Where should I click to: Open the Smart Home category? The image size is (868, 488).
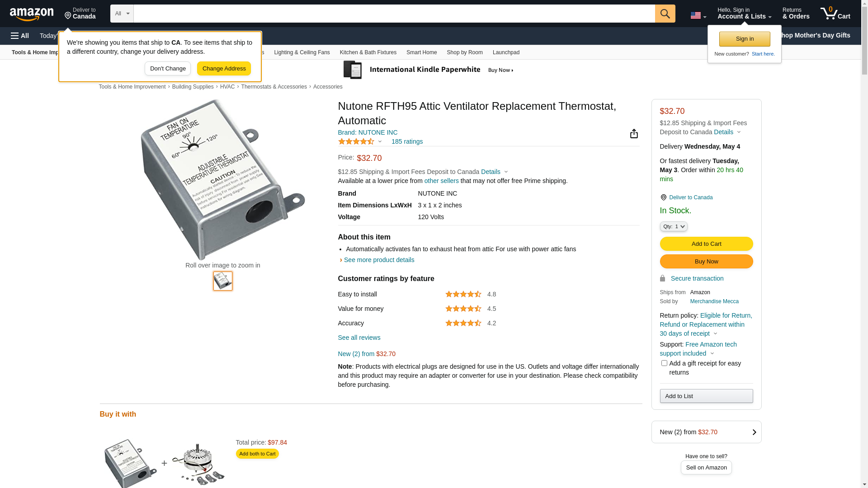pos(421,52)
